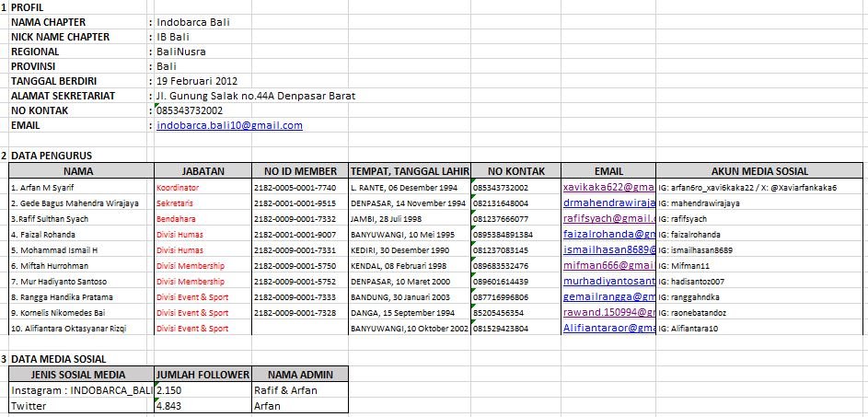Select follower count 4.843

click(x=203, y=405)
